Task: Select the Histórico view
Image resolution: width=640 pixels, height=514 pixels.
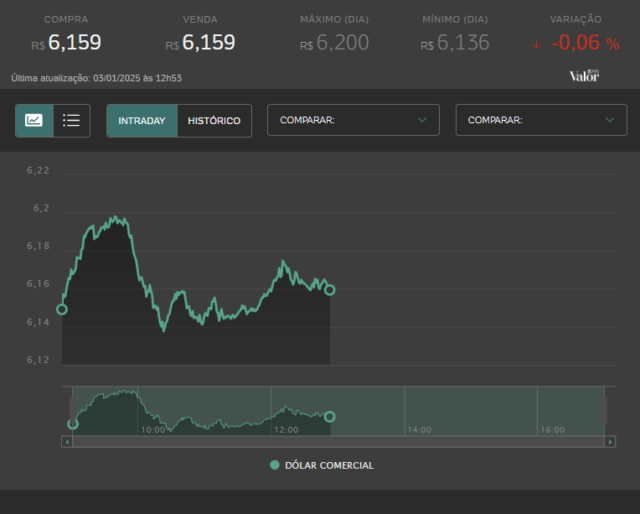Action: (214, 120)
